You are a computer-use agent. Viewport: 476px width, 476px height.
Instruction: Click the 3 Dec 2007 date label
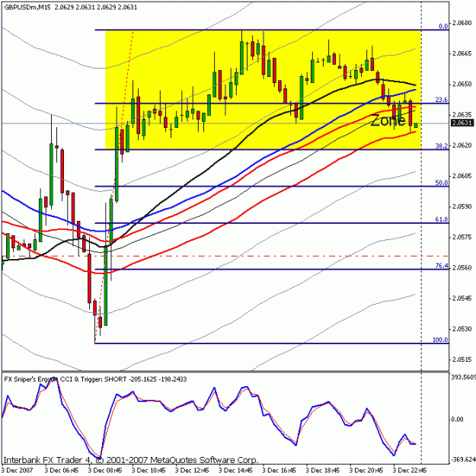click(18, 471)
